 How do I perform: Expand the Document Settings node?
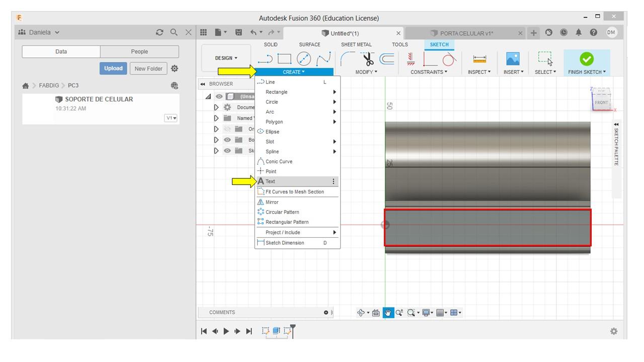point(216,107)
